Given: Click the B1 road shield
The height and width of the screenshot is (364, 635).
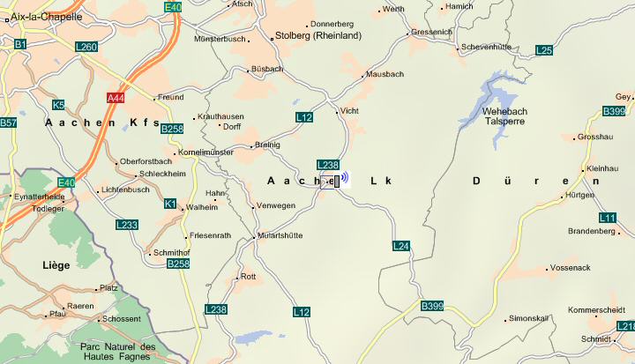Looking at the screenshot, I should (x=20, y=44).
